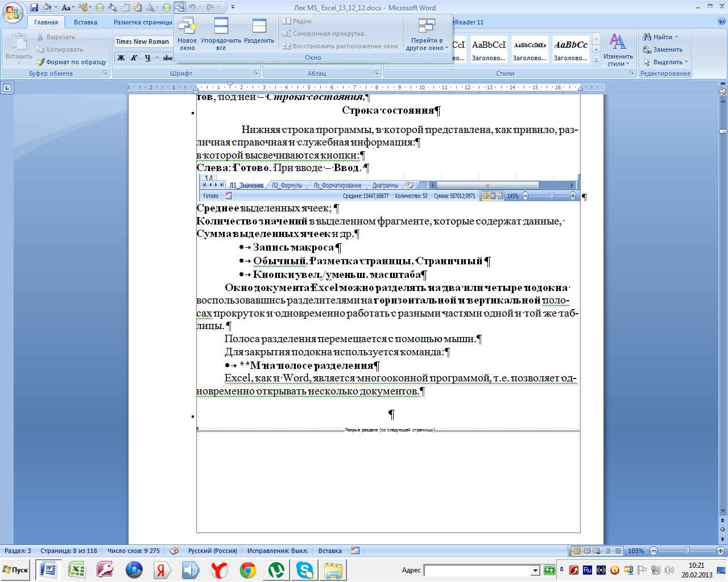728x582 pixels.
Task: Arrange all windows with Упорядочить все
Action: pyautogui.click(x=221, y=34)
